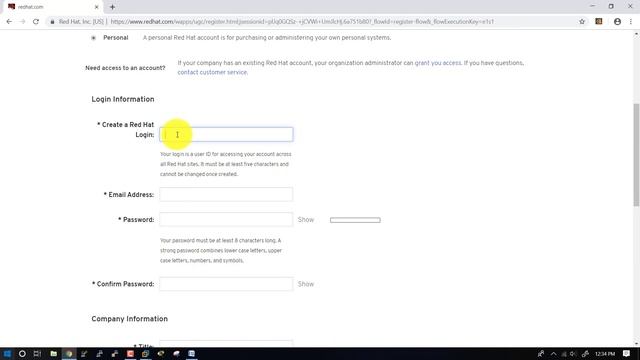This screenshot has width=640, height=360.
Task: Click the scrollbar up arrow
Action: (x=636, y=34)
